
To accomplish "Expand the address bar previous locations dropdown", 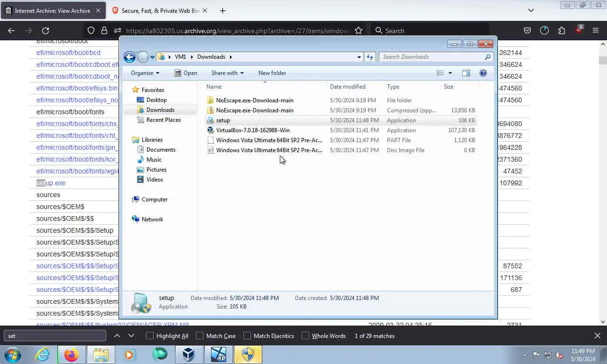I will (x=359, y=57).
